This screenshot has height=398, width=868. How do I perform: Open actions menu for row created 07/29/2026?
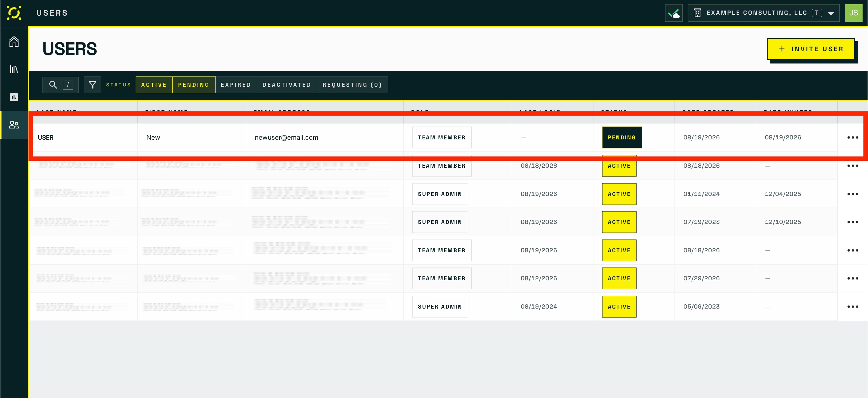click(853, 278)
